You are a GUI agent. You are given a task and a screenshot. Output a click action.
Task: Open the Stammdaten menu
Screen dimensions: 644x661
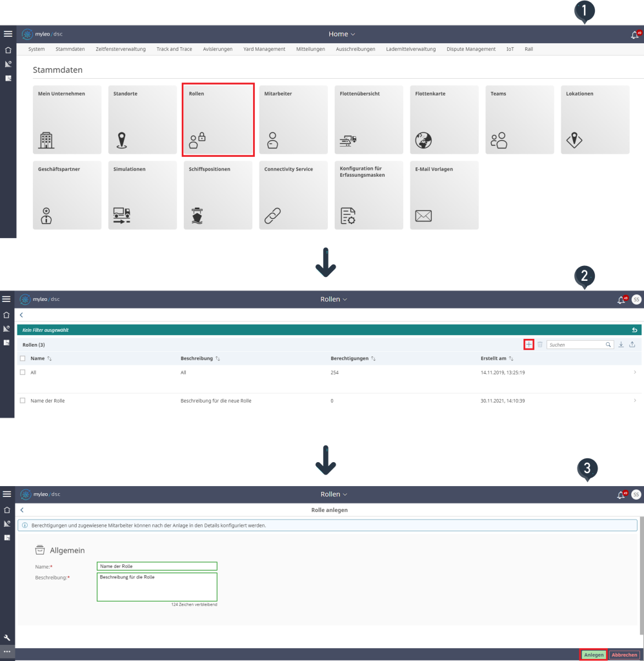coord(70,49)
